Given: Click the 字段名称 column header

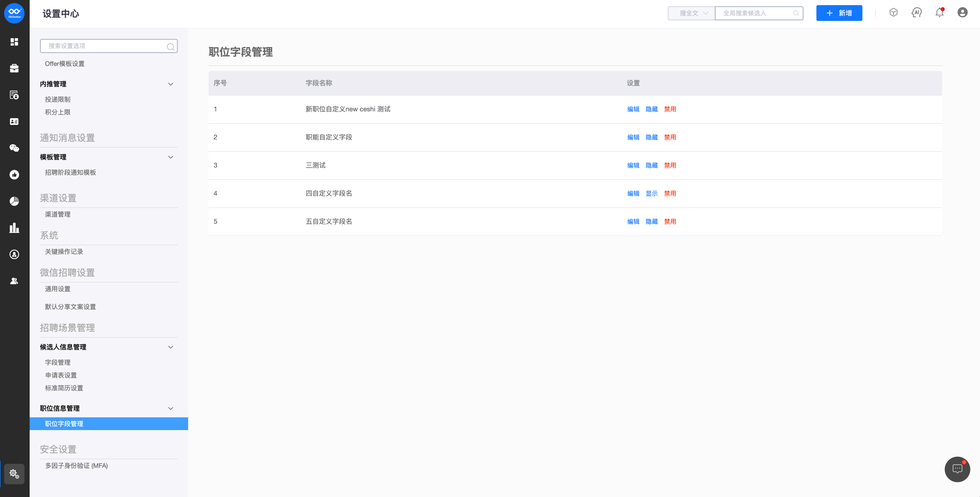Looking at the screenshot, I should click(319, 83).
